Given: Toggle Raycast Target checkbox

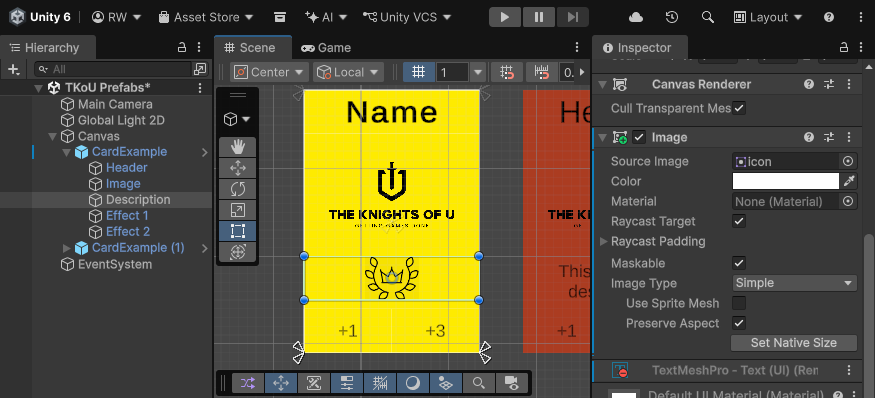Looking at the screenshot, I should [x=739, y=221].
